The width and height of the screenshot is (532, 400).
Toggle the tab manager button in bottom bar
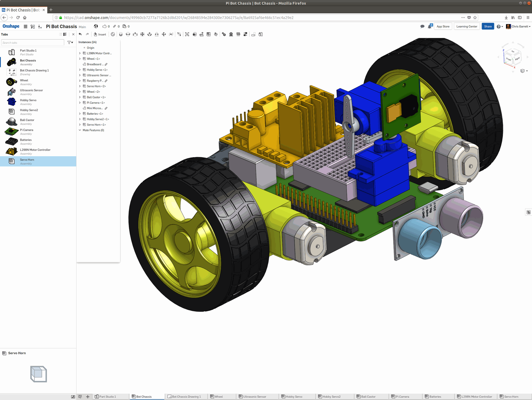tap(73, 397)
